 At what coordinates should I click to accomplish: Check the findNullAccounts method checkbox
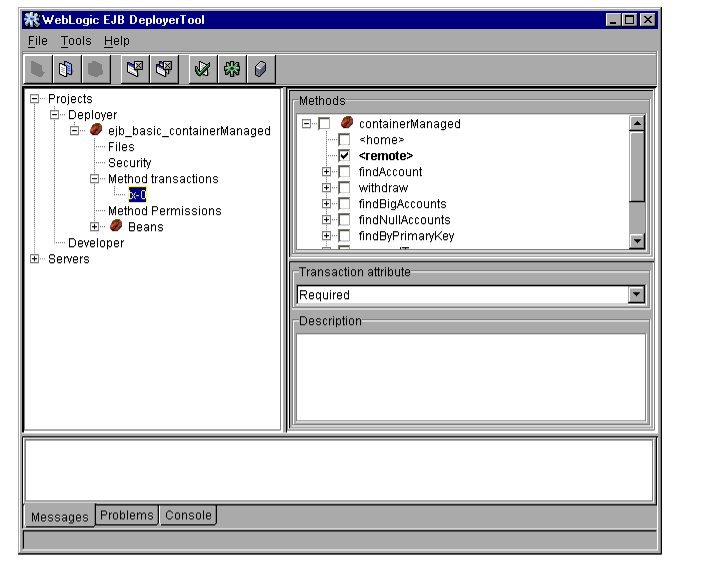pyautogui.click(x=344, y=220)
